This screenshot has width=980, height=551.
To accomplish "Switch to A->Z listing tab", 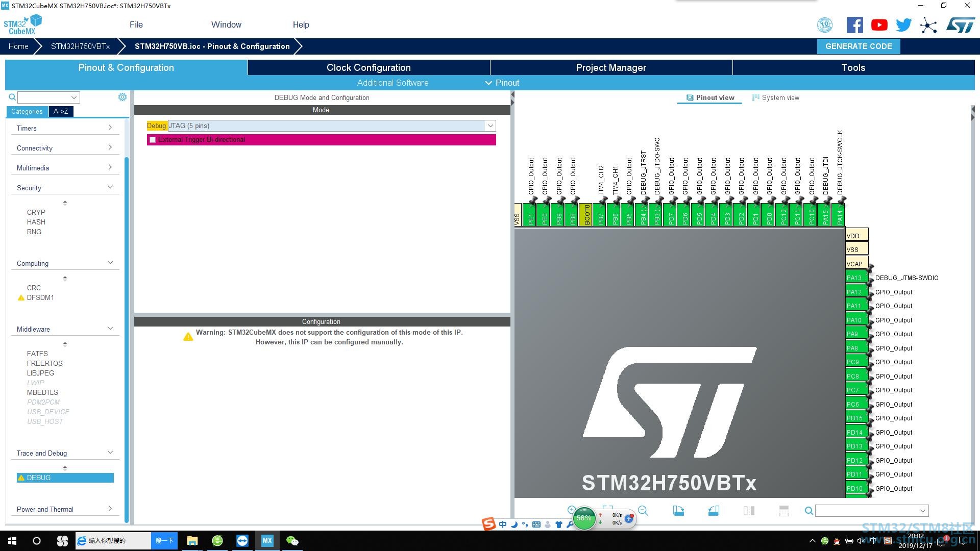I will pyautogui.click(x=61, y=111).
